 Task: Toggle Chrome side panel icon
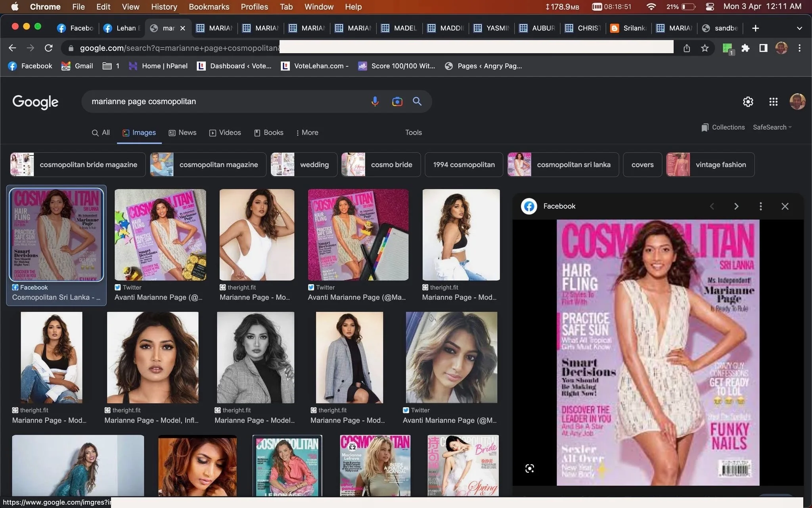[763, 48]
